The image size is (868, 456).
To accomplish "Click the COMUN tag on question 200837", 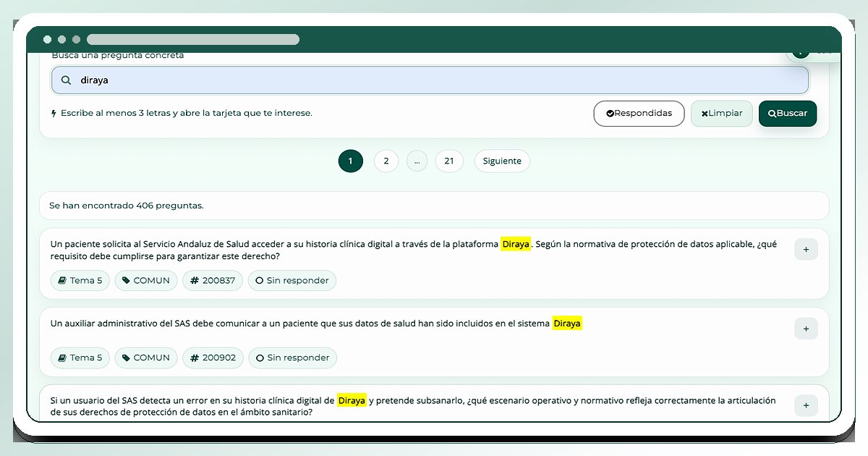I will click(146, 281).
